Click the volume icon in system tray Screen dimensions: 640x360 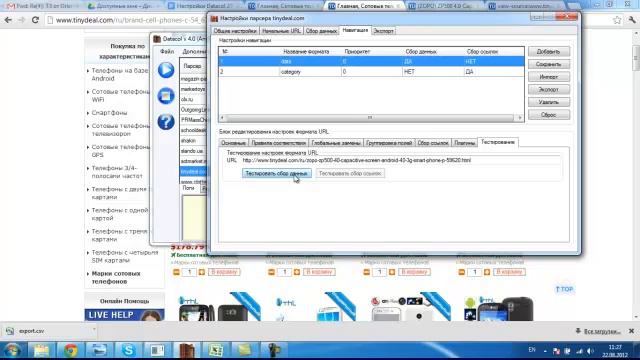(x=590, y=351)
